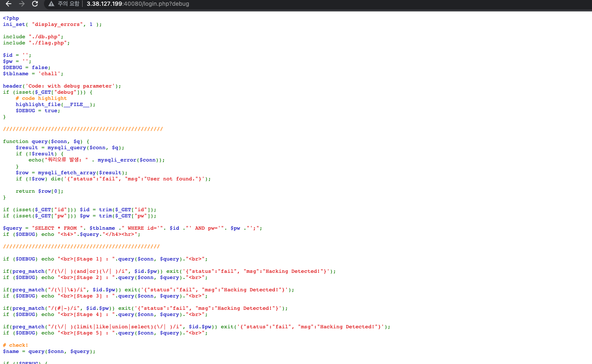The height and width of the screenshot is (364, 592).
Task: Reload the page with refresh icon
Action: click(x=35, y=4)
